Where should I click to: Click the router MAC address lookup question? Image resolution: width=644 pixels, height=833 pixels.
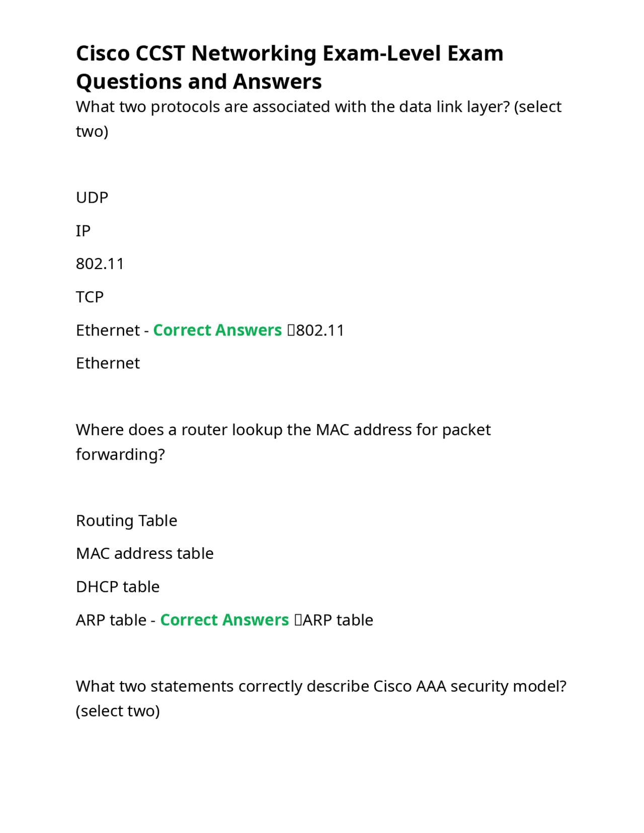coord(283,430)
